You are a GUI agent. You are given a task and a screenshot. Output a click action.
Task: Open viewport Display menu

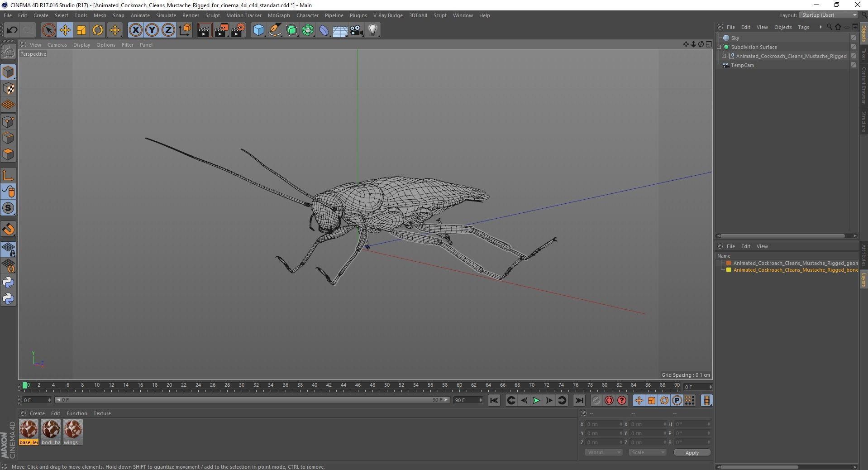click(81, 45)
